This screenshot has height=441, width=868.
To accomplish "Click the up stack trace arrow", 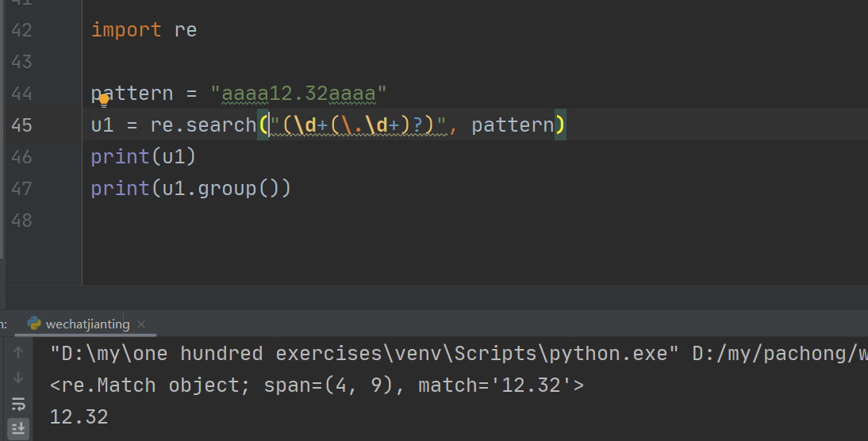I will coord(18,351).
